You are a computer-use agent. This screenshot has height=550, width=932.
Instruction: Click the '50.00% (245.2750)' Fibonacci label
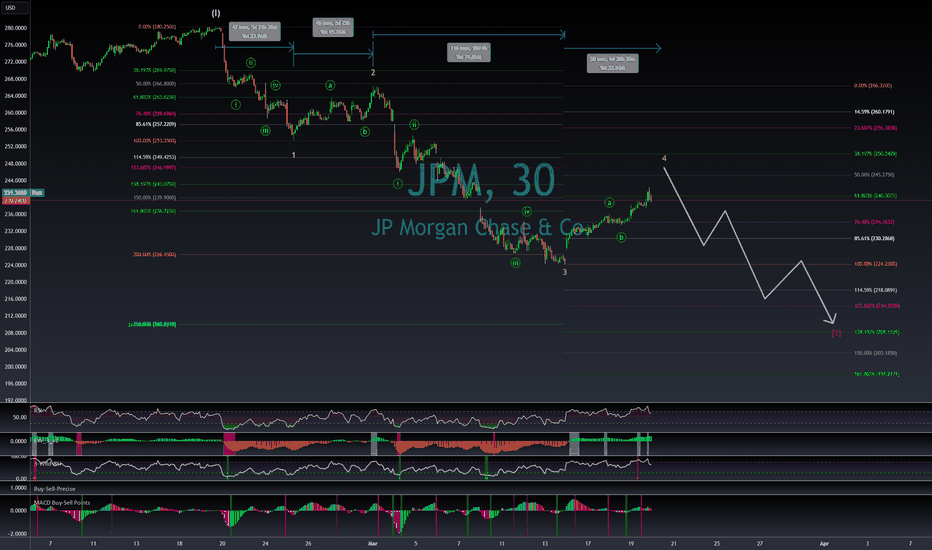pyautogui.click(x=874, y=175)
